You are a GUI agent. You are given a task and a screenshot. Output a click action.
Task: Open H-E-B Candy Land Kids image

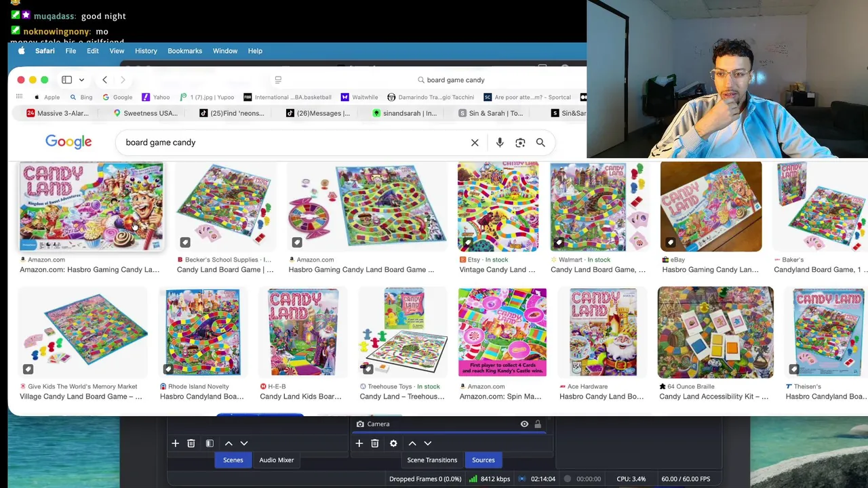pos(303,332)
